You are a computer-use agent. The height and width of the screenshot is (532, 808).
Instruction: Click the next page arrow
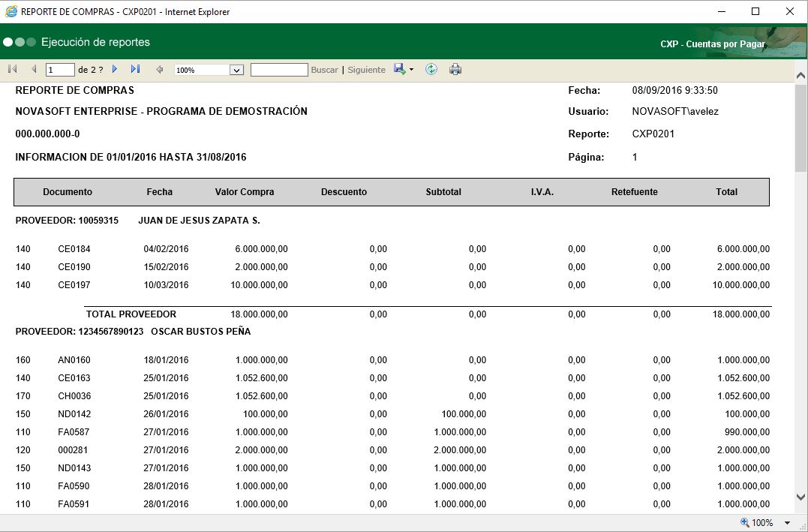click(115, 69)
